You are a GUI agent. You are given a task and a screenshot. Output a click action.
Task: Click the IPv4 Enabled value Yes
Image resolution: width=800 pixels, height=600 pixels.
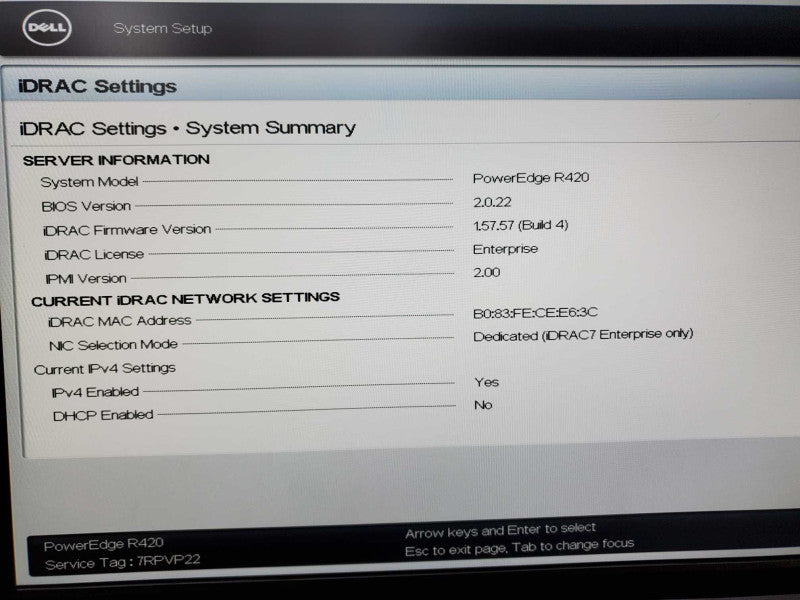coord(486,382)
